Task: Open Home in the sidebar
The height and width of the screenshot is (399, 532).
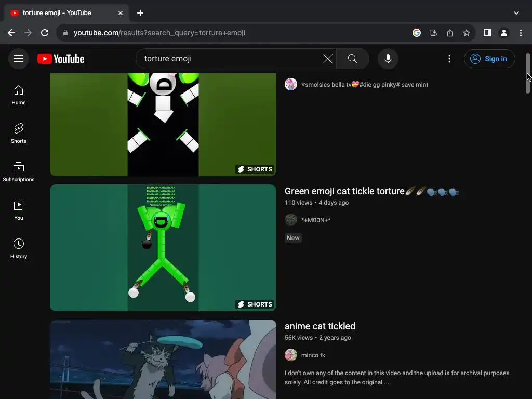Action: [x=19, y=96]
